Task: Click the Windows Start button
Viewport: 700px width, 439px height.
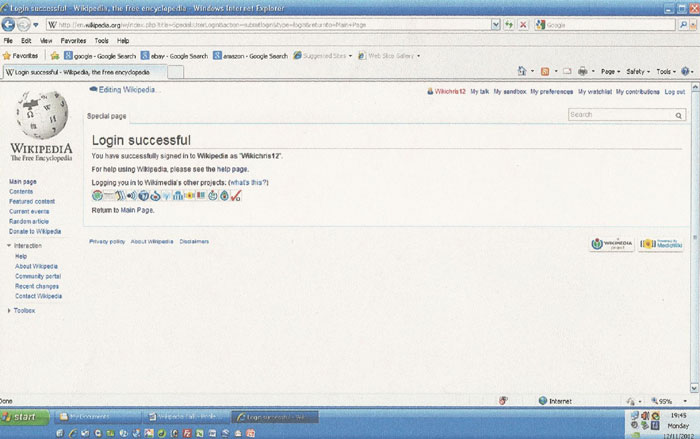Action: (22, 416)
